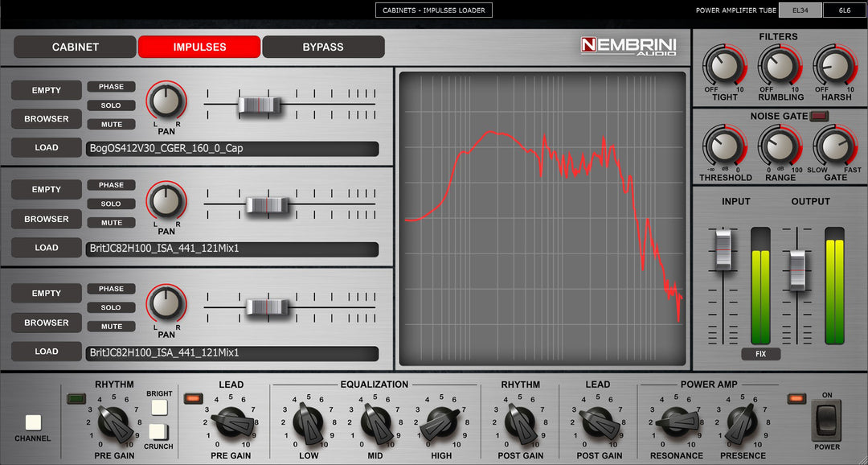Click the level slider of the third slot
The image size is (868, 465).
tap(268, 307)
